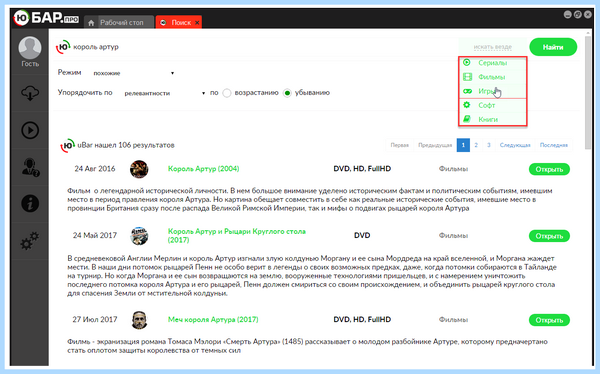
Task: Click the home icon on Рабочий стол tab
Action: (91, 23)
